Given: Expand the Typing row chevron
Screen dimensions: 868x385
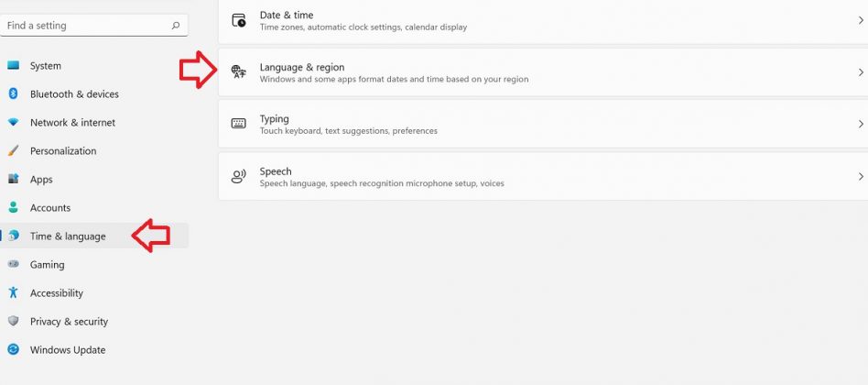Looking at the screenshot, I should click(x=861, y=124).
